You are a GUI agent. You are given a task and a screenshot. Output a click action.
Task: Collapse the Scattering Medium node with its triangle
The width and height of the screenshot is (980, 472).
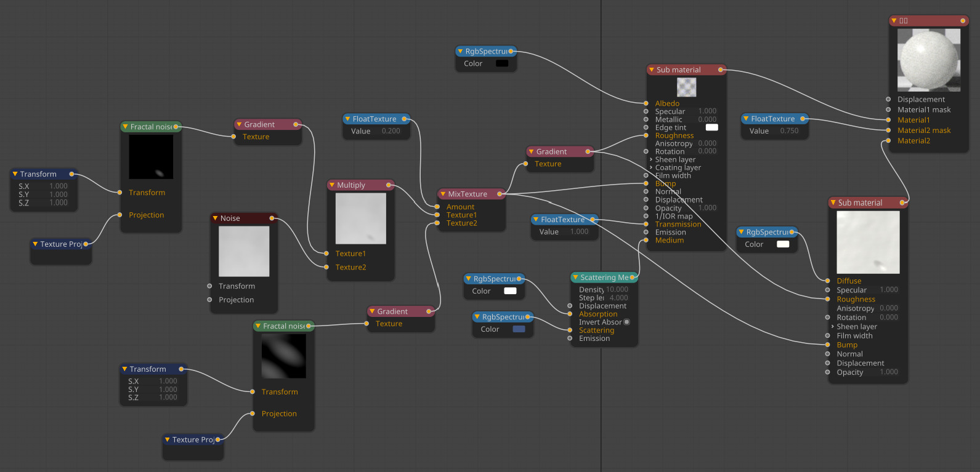tap(575, 278)
